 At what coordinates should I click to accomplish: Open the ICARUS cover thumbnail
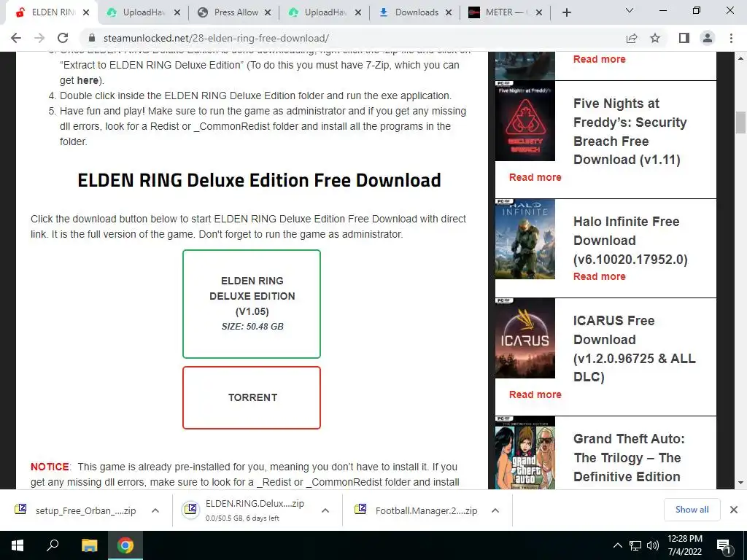525,338
